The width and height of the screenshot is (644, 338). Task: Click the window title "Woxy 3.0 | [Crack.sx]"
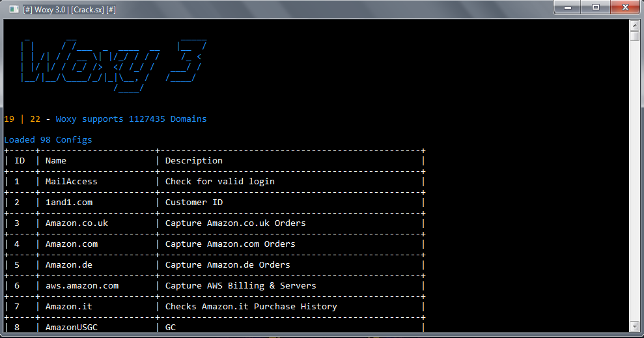(69, 10)
